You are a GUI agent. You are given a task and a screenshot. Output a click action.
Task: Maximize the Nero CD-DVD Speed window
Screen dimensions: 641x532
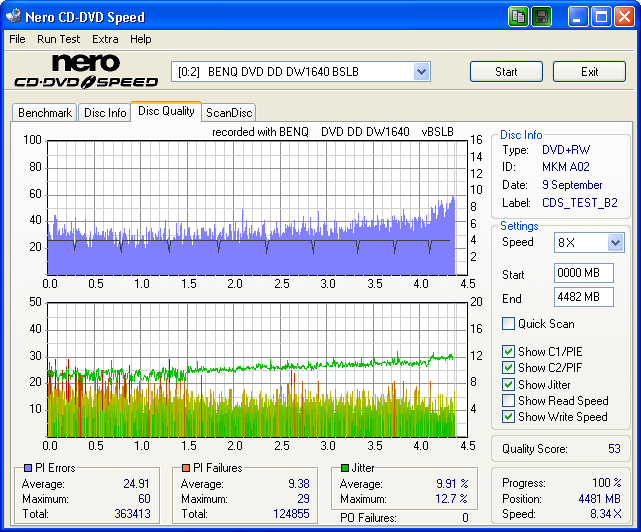click(x=602, y=17)
